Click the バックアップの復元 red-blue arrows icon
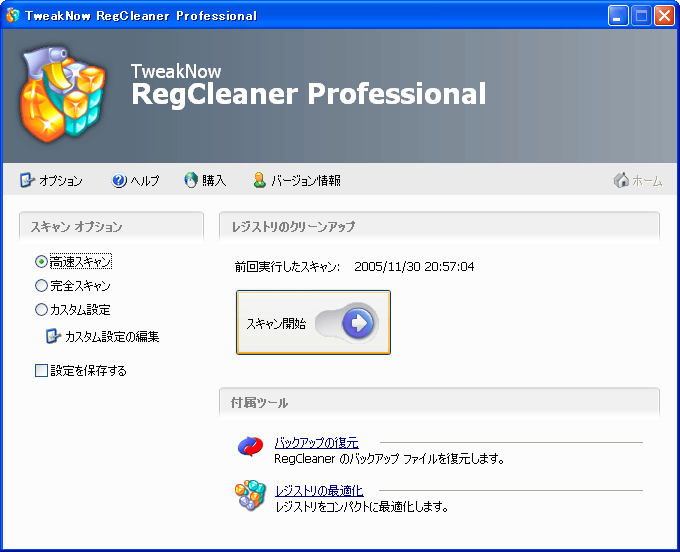Viewport: 680px width, 552px height. tap(250, 446)
